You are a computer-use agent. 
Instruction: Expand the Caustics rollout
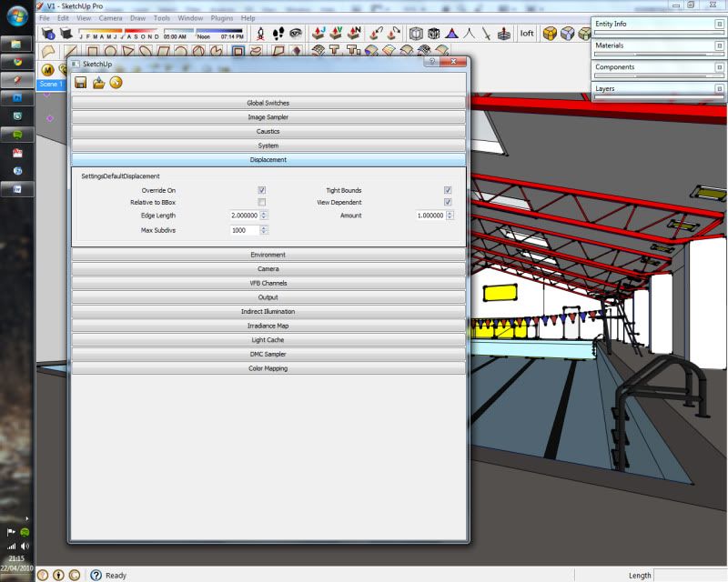tap(268, 131)
